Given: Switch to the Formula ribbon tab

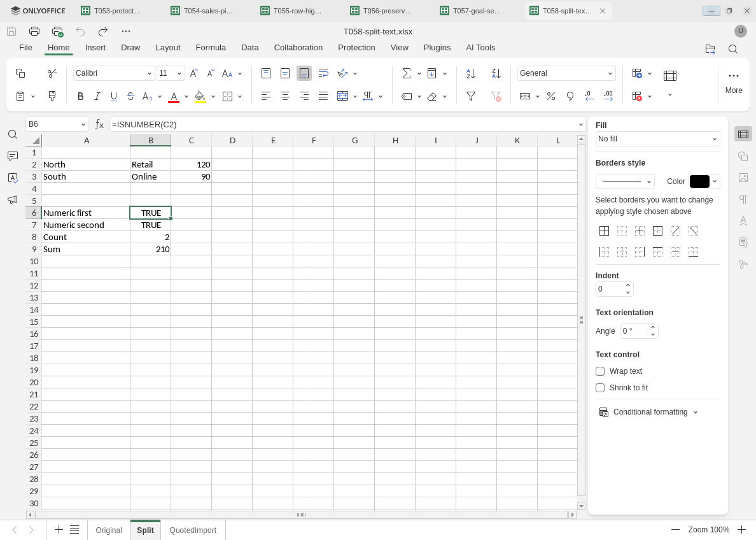Looking at the screenshot, I should click(x=211, y=48).
